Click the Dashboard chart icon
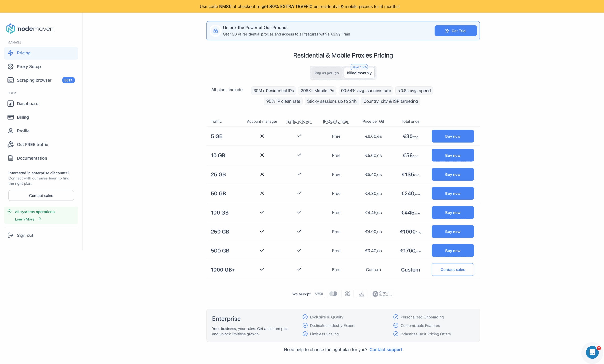Image resolution: width=604 pixels, height=364 pixels. [x=11, y=104]
